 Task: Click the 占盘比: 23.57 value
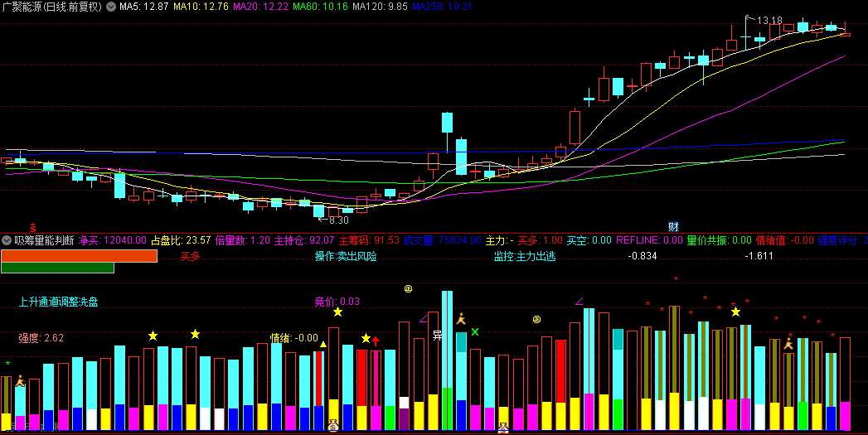pyautogui.click(x=181, y=240)
